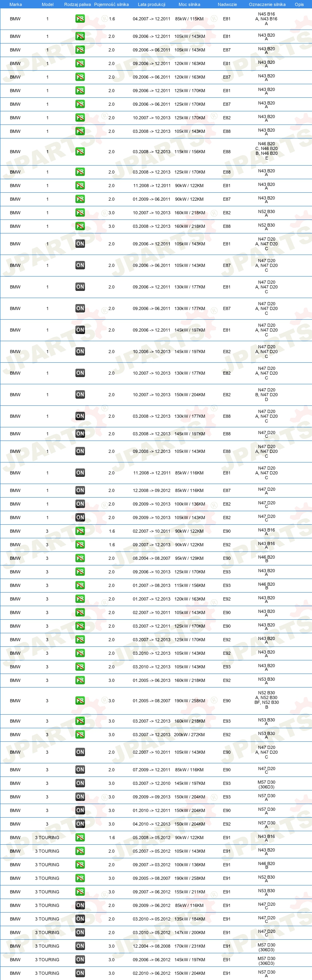
Task: Click diesel ON icon in E93 150kW / 204KM row
Action: [x=80, y=797]
